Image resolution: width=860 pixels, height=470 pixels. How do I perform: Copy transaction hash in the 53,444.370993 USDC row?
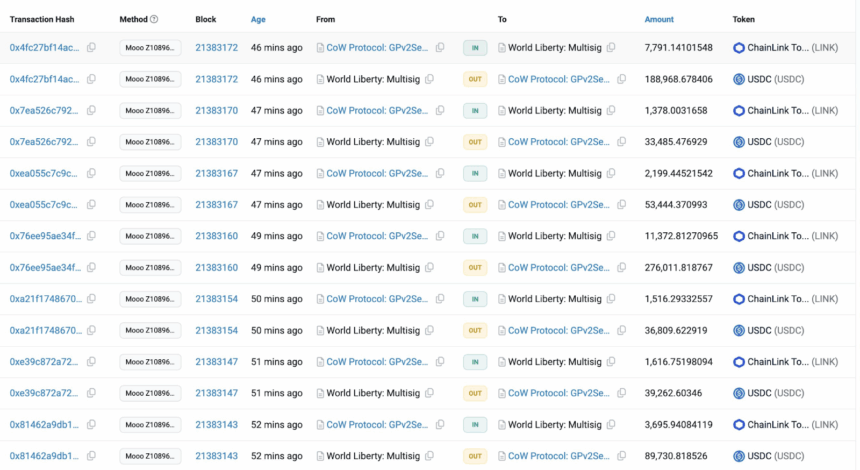91,205
